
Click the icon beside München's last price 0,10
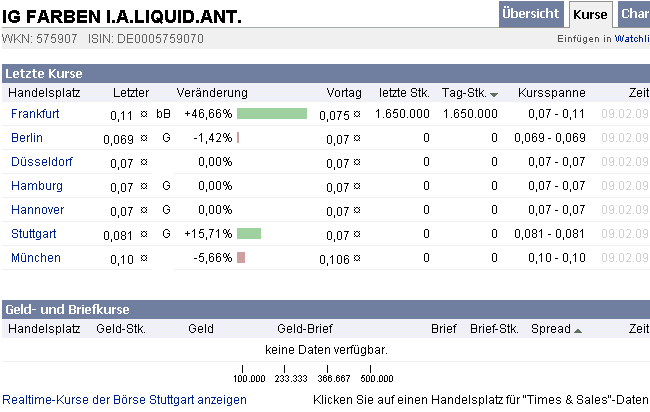pos(144,258)
